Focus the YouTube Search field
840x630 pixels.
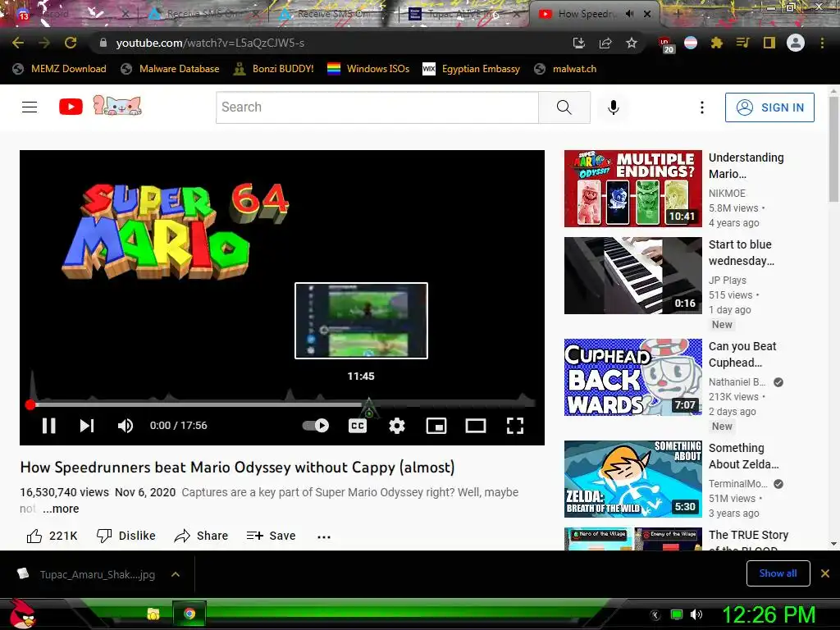pyautogui.click(x=377, y=107)
